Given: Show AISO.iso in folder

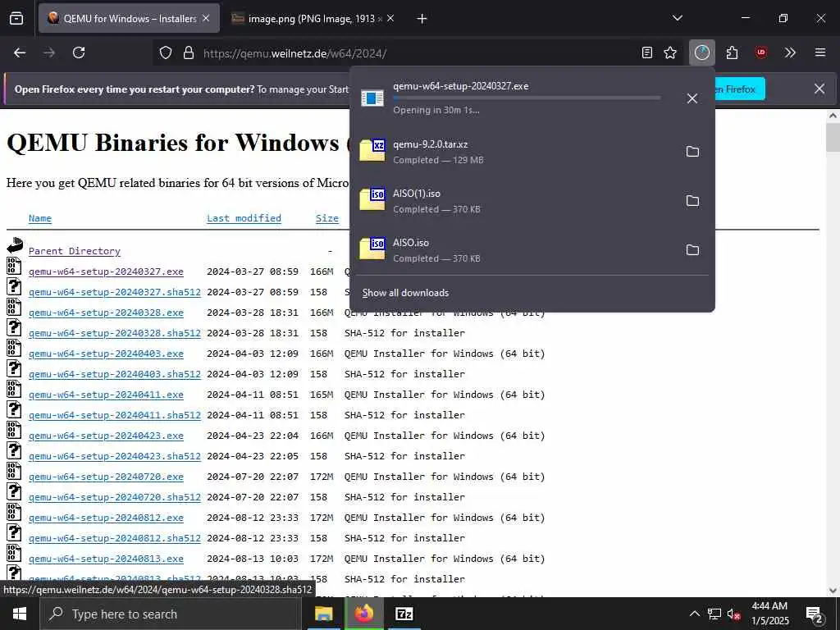Looking at the screenshot, I should (692, 250).
